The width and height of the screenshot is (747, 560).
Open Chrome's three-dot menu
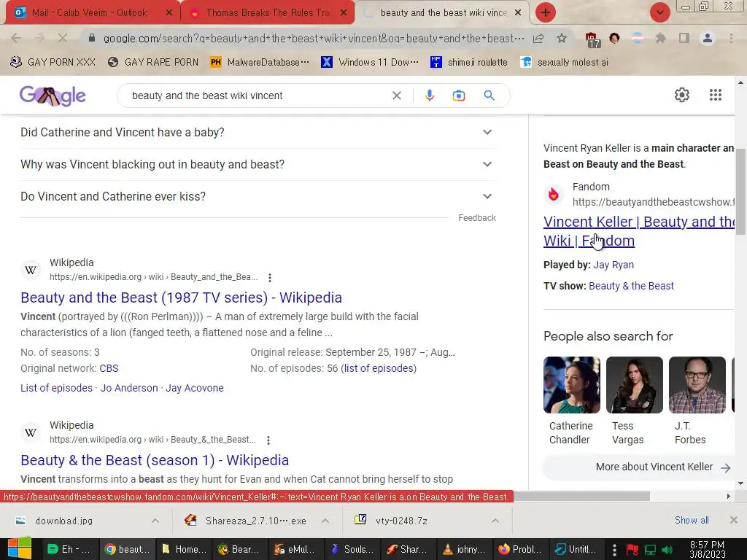[x=731, y=38]
